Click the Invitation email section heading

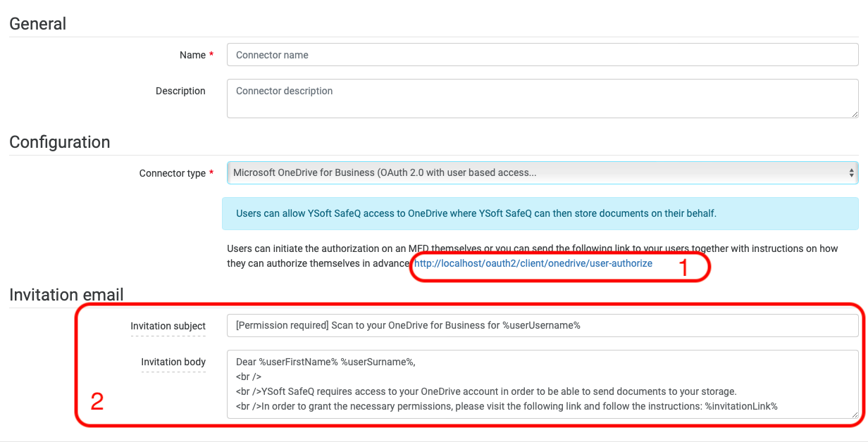tap(66, 295)
